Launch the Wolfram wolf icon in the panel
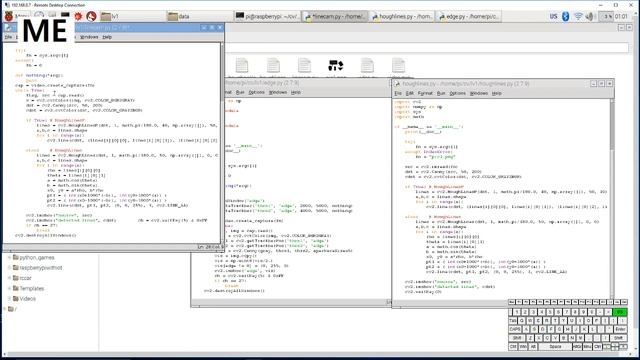The image size is (640, 360). point(91,16)
